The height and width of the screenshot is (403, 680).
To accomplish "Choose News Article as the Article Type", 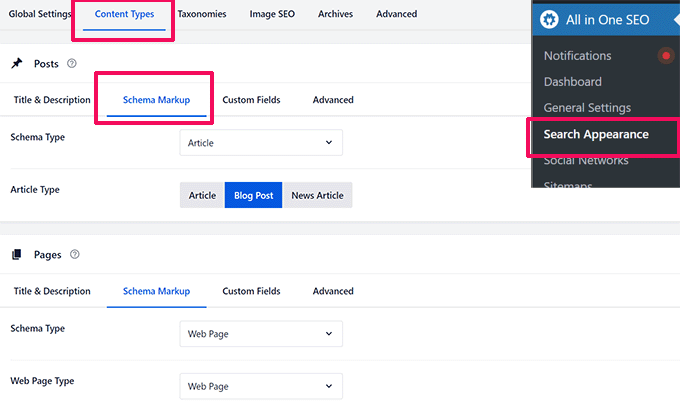I will (x=317, y=195).
